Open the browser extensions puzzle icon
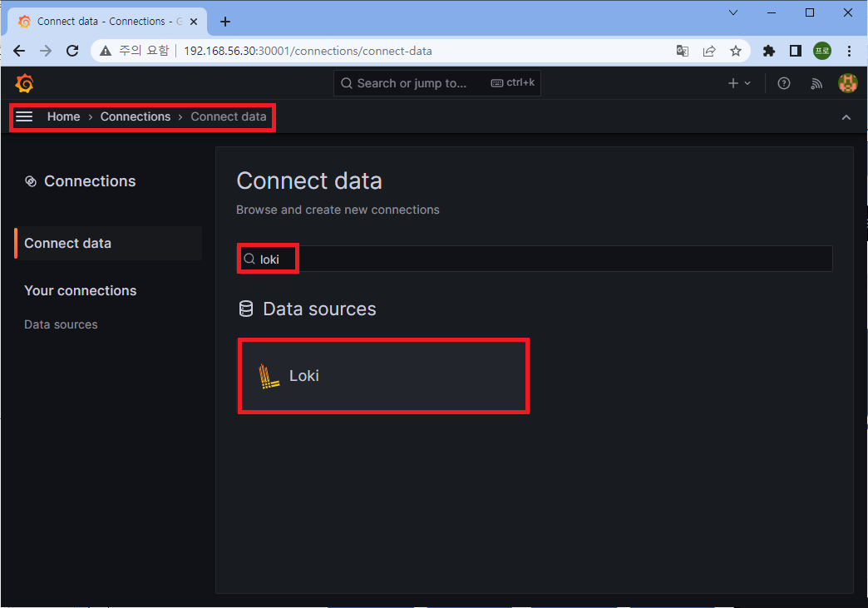Image resolution: width=868 pixels, height=608 pixels. (769, 51)
